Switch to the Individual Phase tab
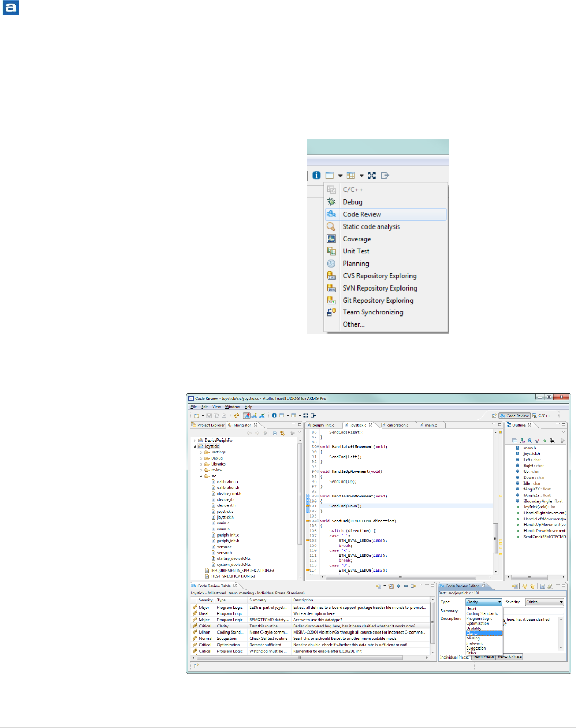The width and height of the screenshot is (576, 728). click(455, 657)
